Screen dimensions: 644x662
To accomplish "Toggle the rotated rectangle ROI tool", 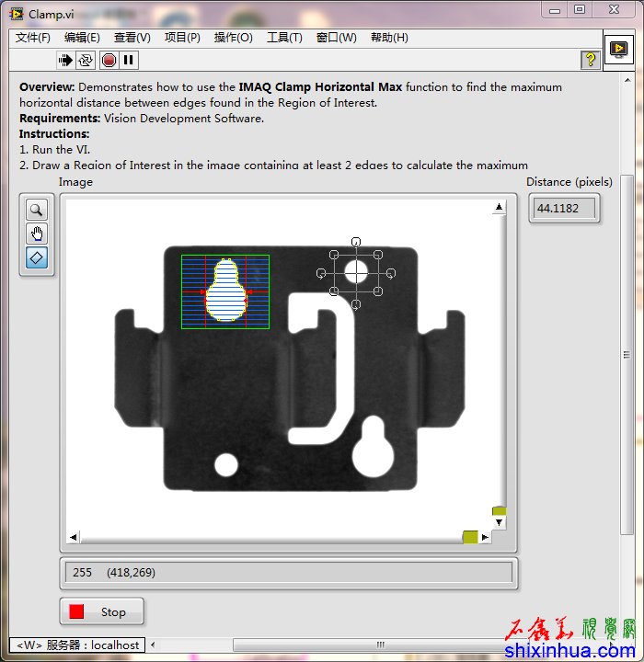I will tap(37, 257).
